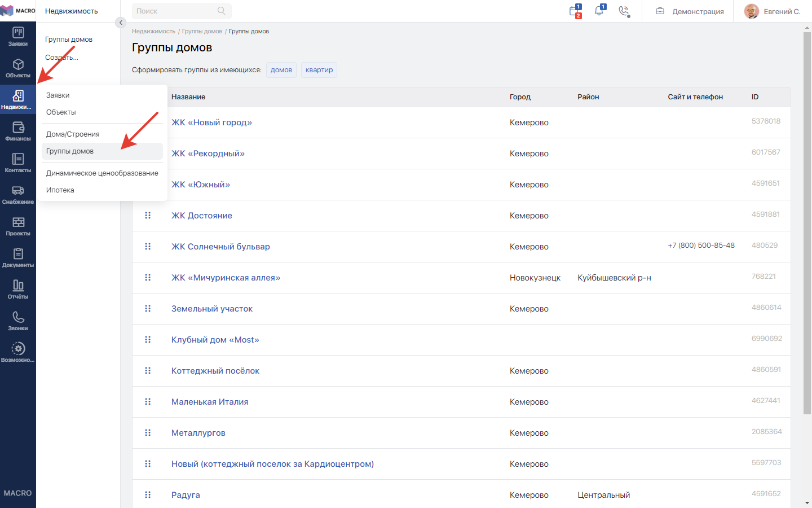812x508 pixels.
Task: Open the Евгений С. user menu
Action: click(x=772, y=11)
